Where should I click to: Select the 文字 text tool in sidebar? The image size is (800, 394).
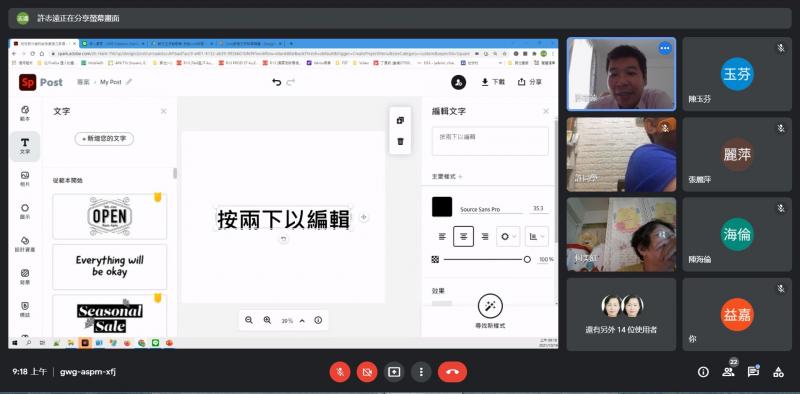(25, 146)
